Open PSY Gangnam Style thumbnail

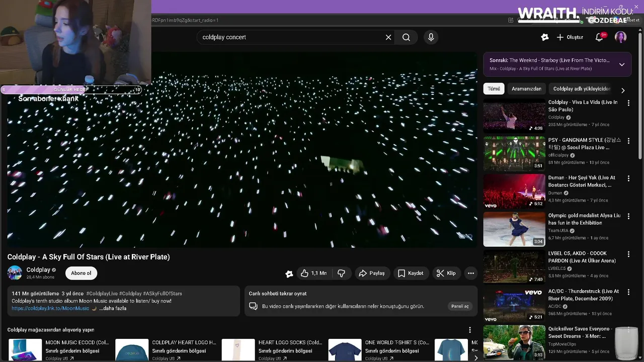pyautogui.click(x=514, y=153)
